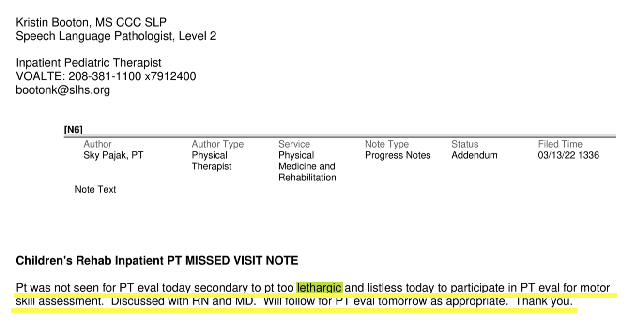Click the Addendum status value

pos(475,155)
